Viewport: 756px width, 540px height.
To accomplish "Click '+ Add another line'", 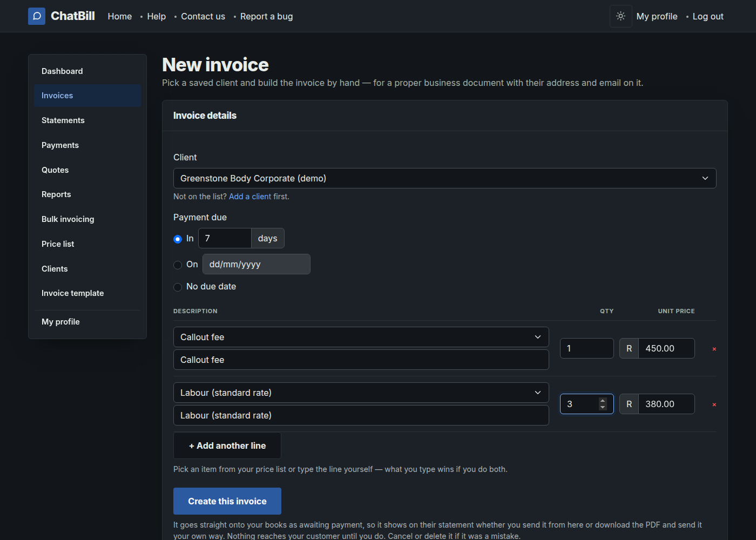I will coord(227,446).
